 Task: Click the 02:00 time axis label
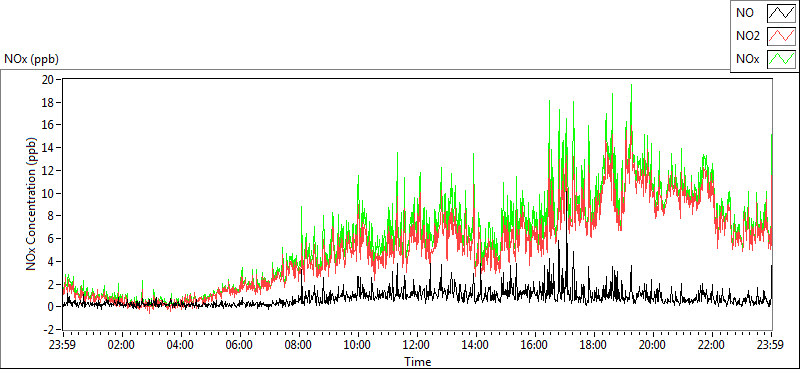(121, 344)
